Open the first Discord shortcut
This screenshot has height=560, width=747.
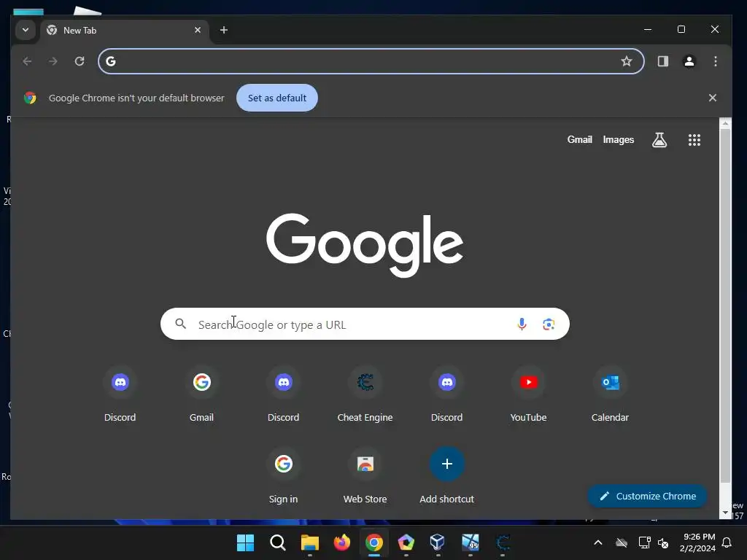(x=120, y=394)
